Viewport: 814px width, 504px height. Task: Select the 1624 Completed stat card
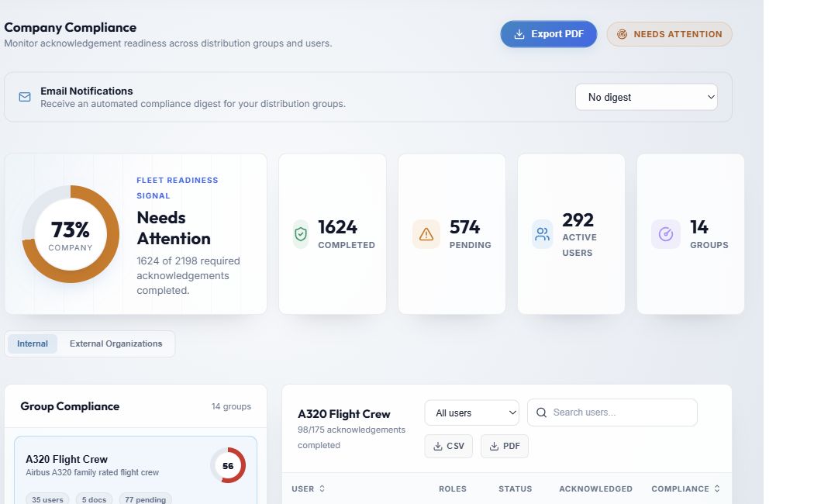333,233
